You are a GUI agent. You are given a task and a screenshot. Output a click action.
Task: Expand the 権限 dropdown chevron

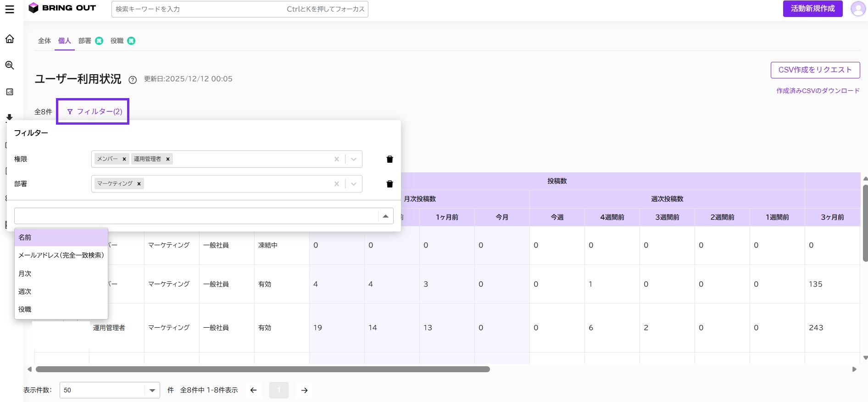pos(354,159)
